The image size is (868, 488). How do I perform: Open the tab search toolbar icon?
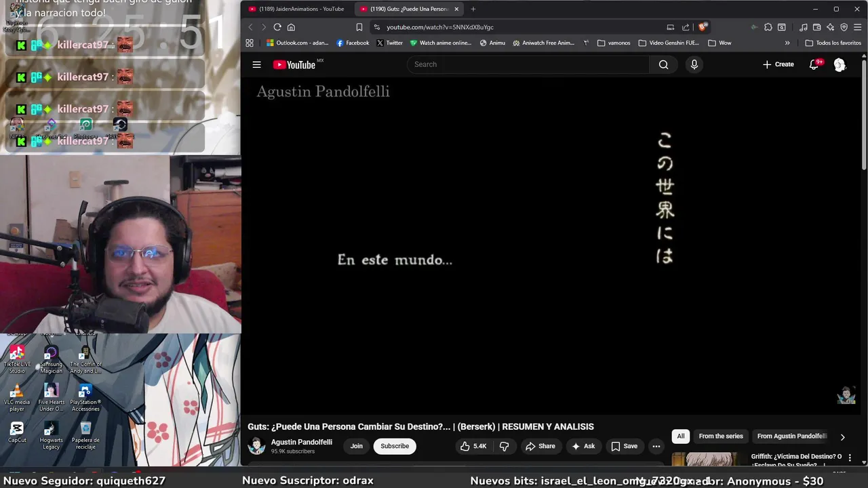[781, 27]
